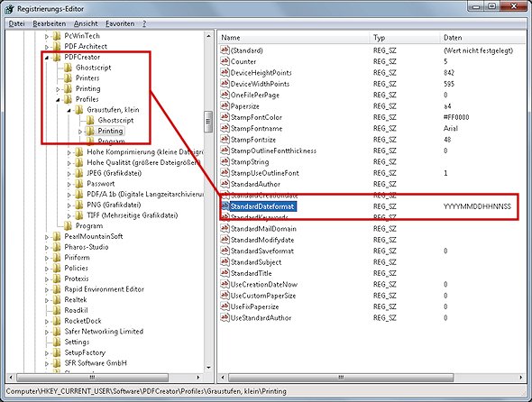
Task: Click the Passwort folder icon
Action: point(79,184)
